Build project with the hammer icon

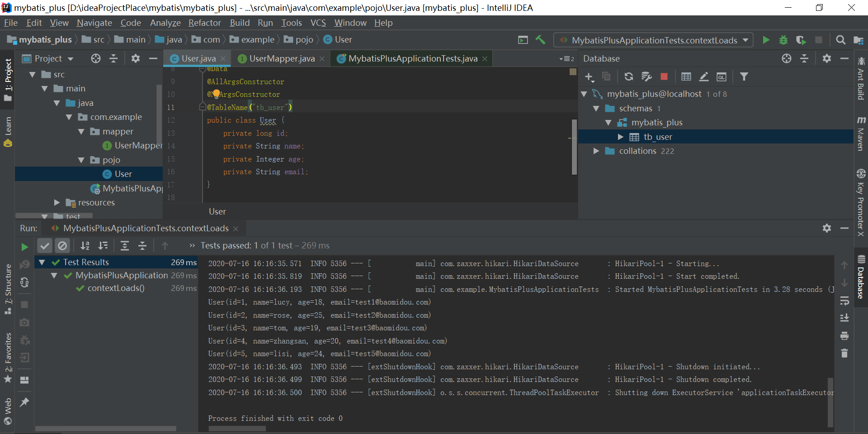pyautogui.click(x=540, y=40)
